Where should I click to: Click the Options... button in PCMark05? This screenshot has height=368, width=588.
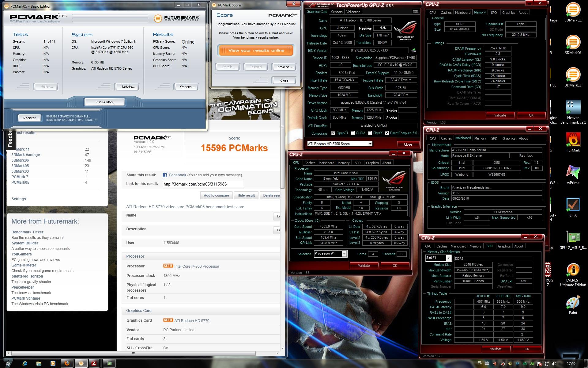pyautogui.click(x=187, y=87)
